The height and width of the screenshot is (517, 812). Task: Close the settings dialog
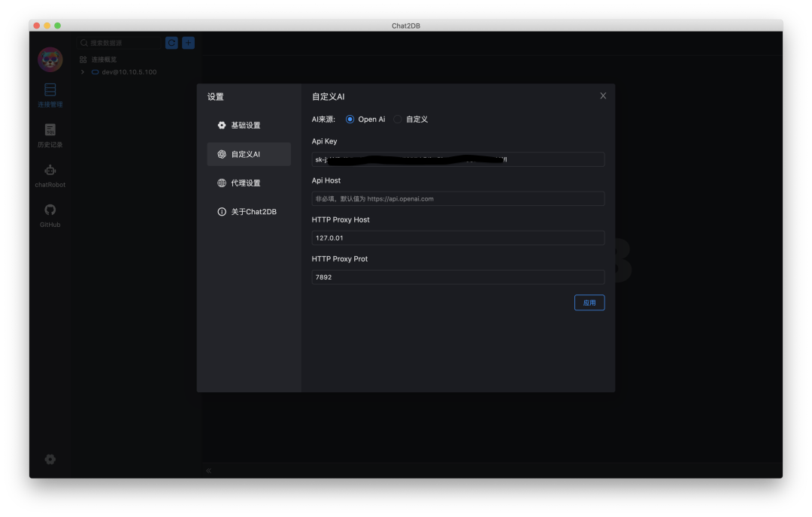click(603, 95)
